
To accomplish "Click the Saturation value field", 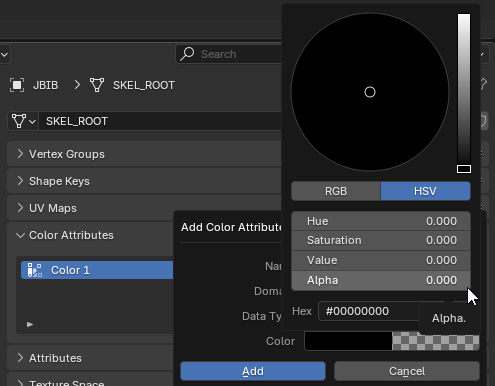I will pyautogui.click(x=381, y=240).
